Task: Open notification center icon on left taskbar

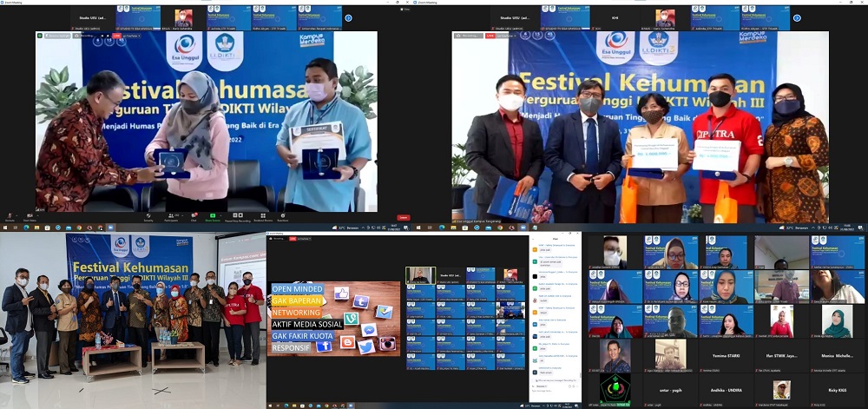Action: pyautogui.click(x=405, y=228)
